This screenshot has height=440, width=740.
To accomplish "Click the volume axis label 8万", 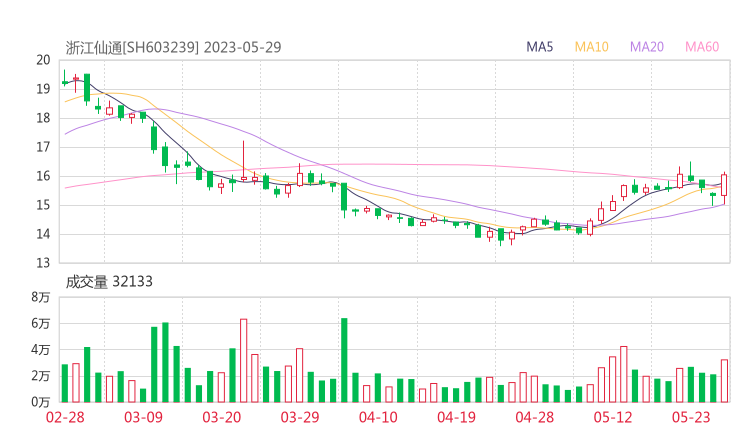I will click(41, 297).
